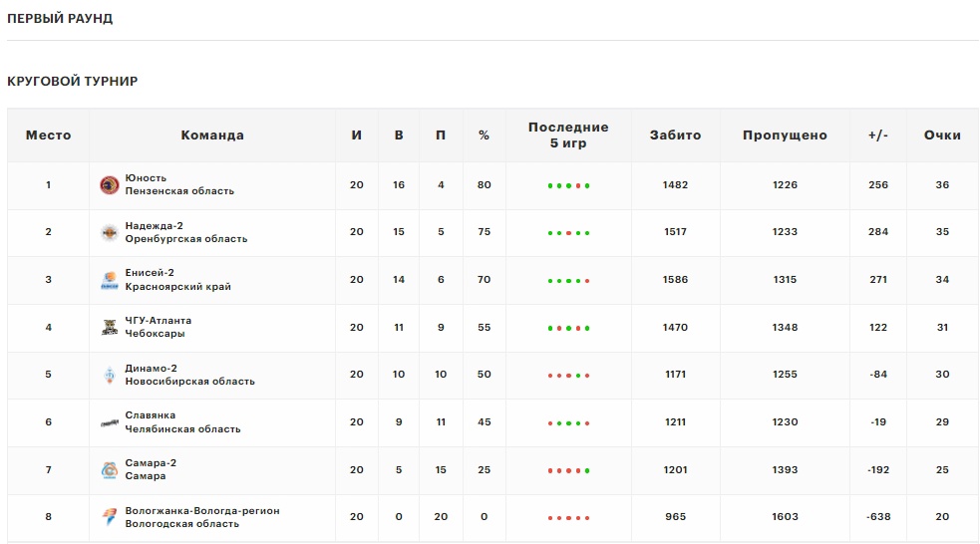Viewport: 980px width, 544px height.
Task: Click conceded value 1348 in ЧГУ-Атланта row
Action: point(785,327)
